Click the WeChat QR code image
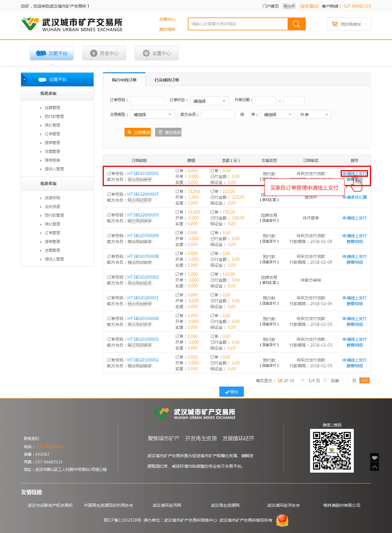Screen dimensions: 392x533 [332, 450]
